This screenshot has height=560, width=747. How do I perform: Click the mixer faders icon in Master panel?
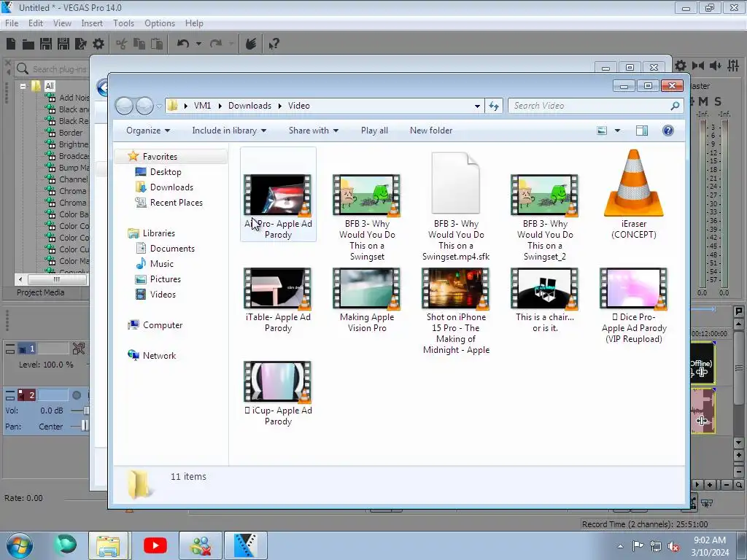coord(733,66)
